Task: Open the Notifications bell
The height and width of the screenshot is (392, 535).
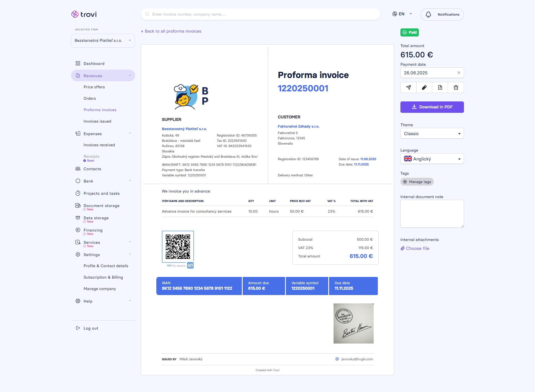Action: tap(442, 14)
